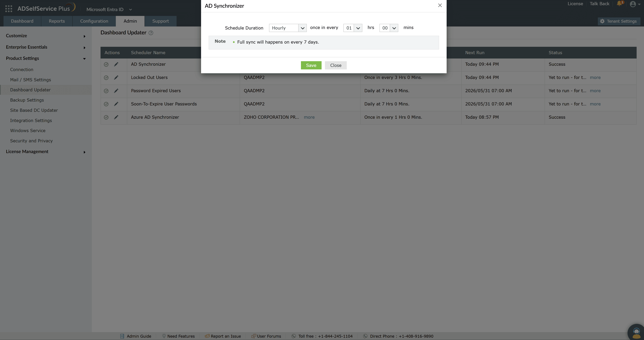644x340 pixels.
Task: Click the notification bell icon
Action: [x=619, y=4]
